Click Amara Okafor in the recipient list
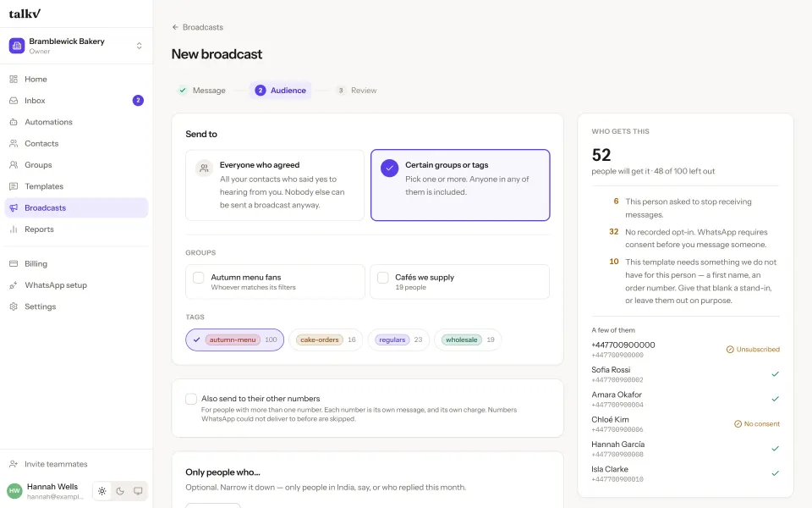This screenshot has width=812, height=508. point(617,395)
